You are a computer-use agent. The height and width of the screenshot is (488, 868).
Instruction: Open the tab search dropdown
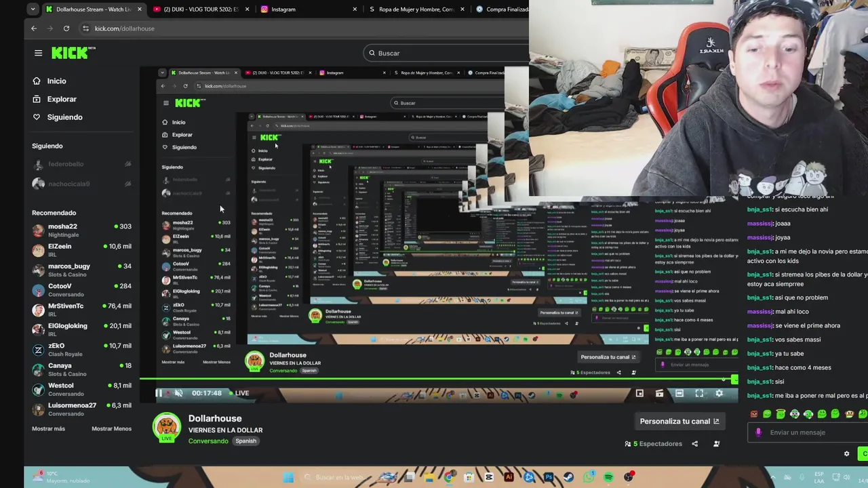[33, 9]
